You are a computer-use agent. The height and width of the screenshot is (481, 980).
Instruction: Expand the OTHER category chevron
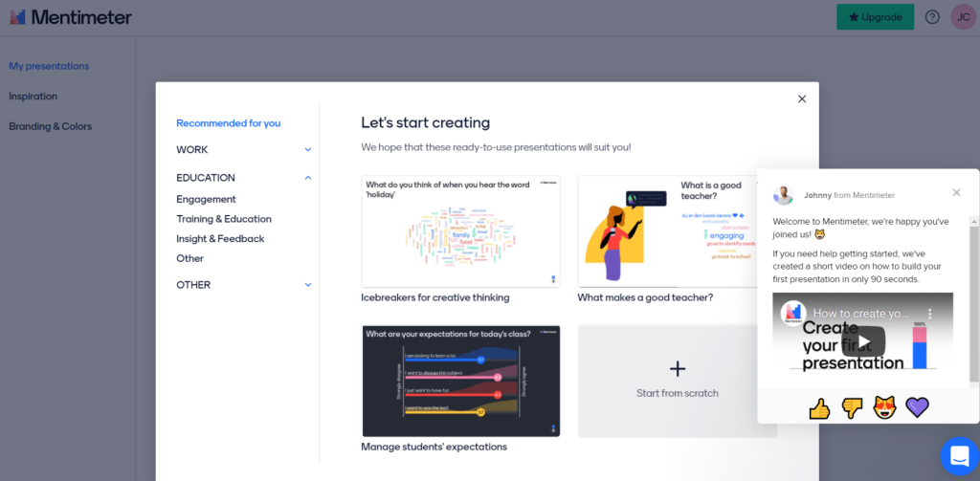pos(308,285)
